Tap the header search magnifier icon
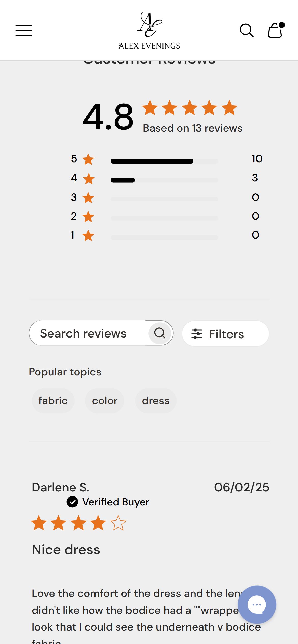The width and height of the screenshot is (298, 644). point(247,31)
